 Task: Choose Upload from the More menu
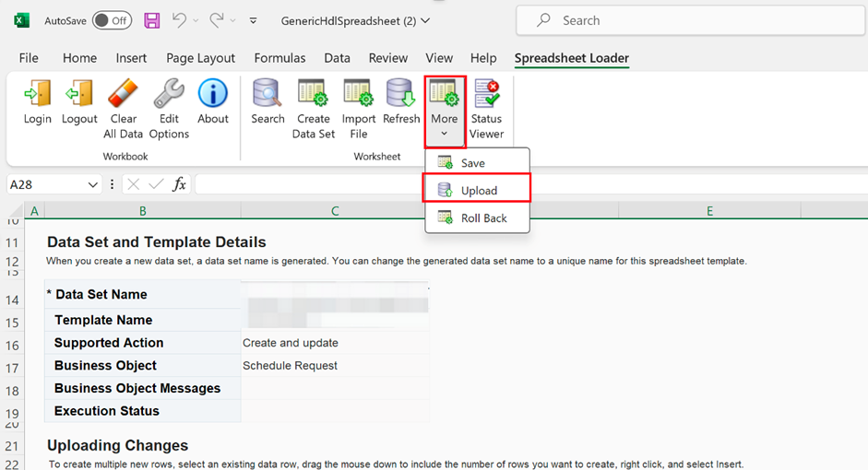pos(478,191)
